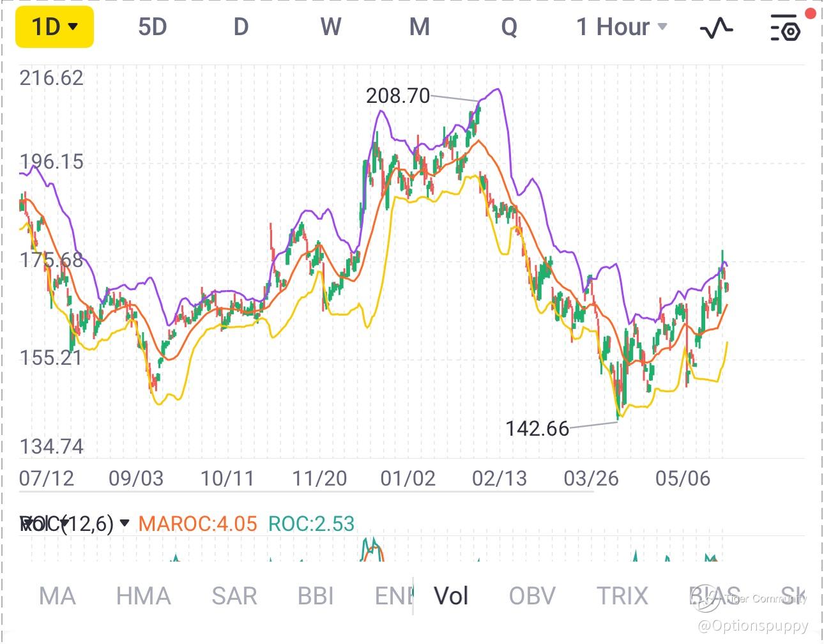Select quarterly Q chart period
The width and height of the screenshot is (824, 644).
pos(509,27)
